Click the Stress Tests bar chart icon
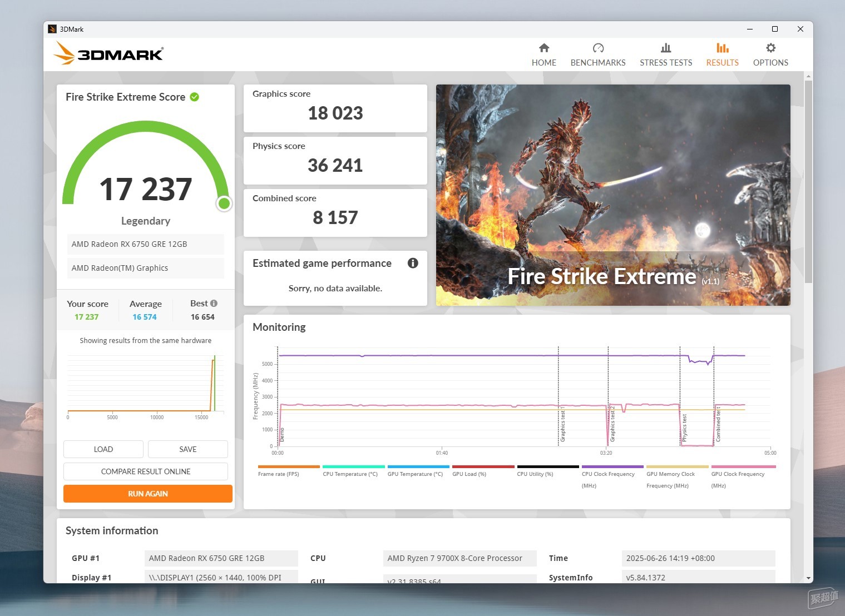 (x=666, y=48)
